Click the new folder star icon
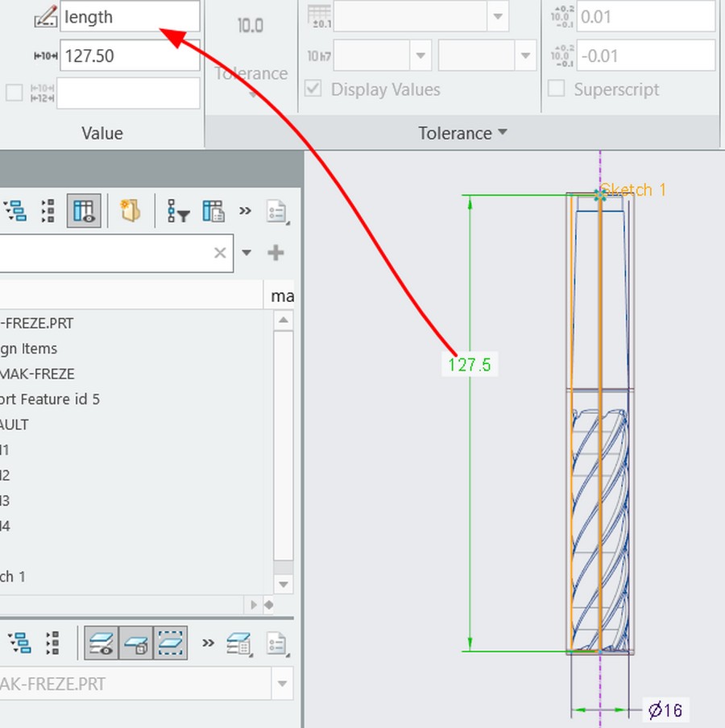 coord(130,210)
